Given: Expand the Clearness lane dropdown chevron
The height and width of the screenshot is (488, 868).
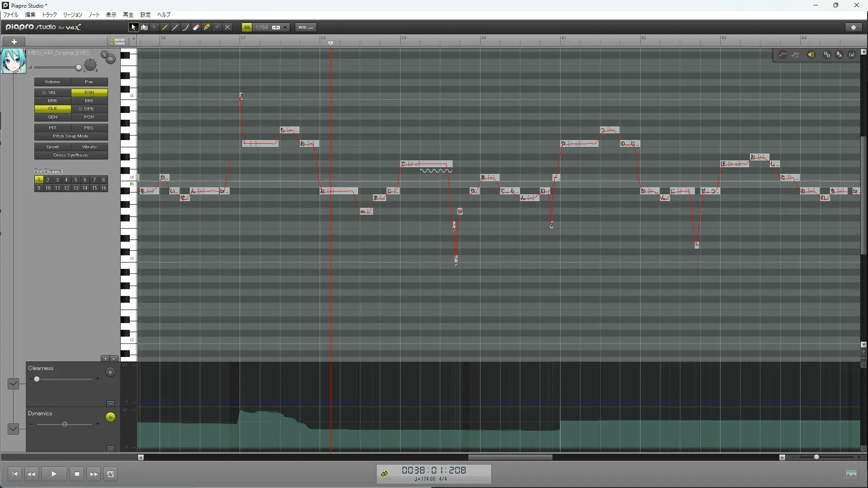Looking at the screenshot, I should (13, 384).
